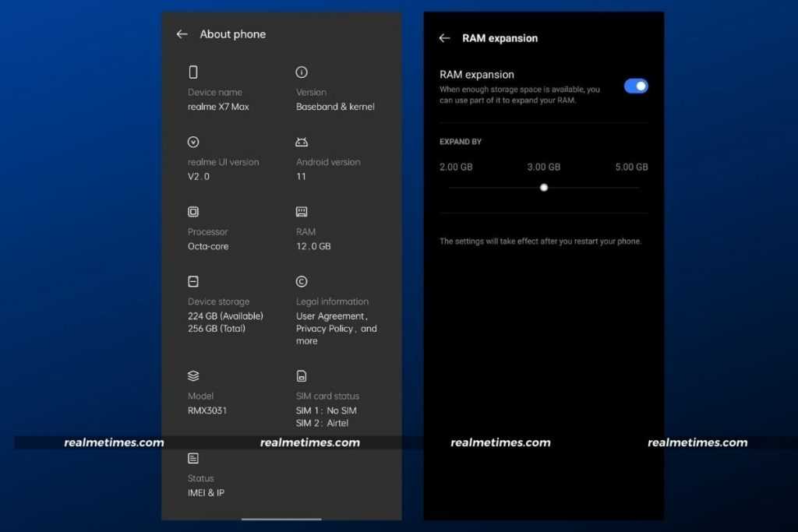Viewport: 798px width, 532px height.
Task: Tap the EXPAND BY section label
Action: [461, 142]
